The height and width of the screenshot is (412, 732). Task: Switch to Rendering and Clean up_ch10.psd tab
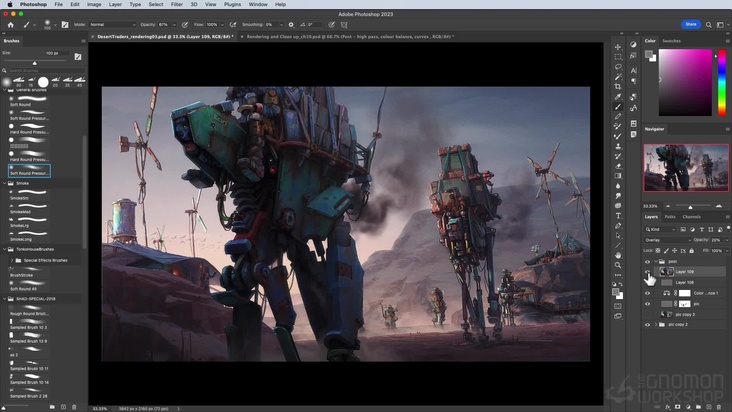click(350, 36)
